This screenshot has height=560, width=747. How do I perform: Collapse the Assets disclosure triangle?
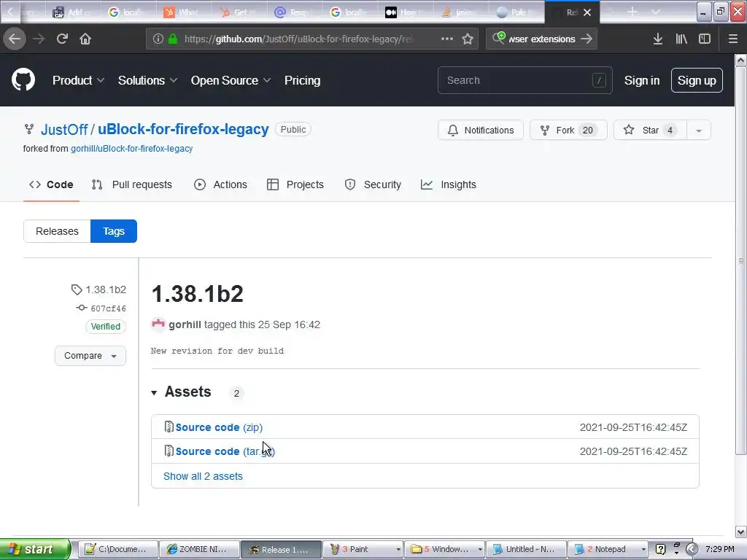click(x=154, y=393)
